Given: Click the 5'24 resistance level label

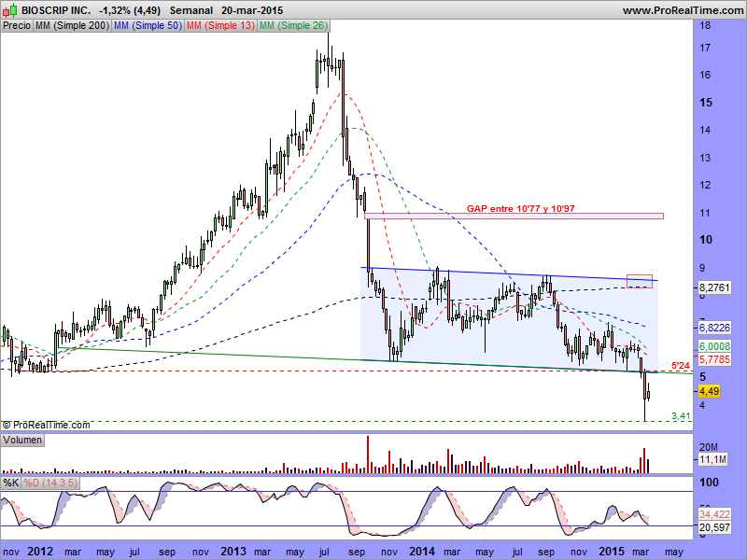Looking at the screenshot, I should [681, 366].
